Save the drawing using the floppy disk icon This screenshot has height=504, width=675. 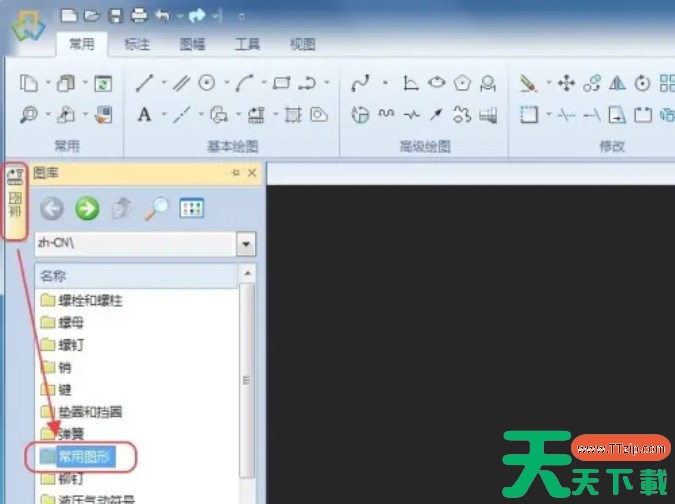(x=115, y=16)
